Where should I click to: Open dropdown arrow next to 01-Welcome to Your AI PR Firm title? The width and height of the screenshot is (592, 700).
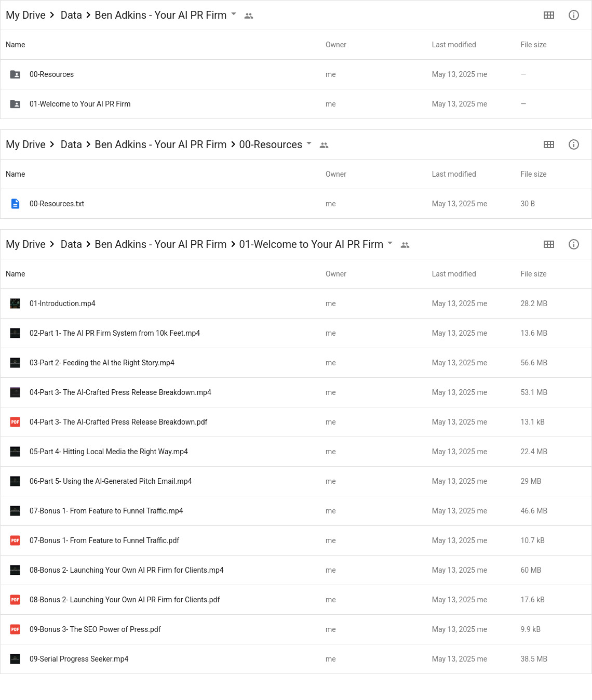click(390, 243)
